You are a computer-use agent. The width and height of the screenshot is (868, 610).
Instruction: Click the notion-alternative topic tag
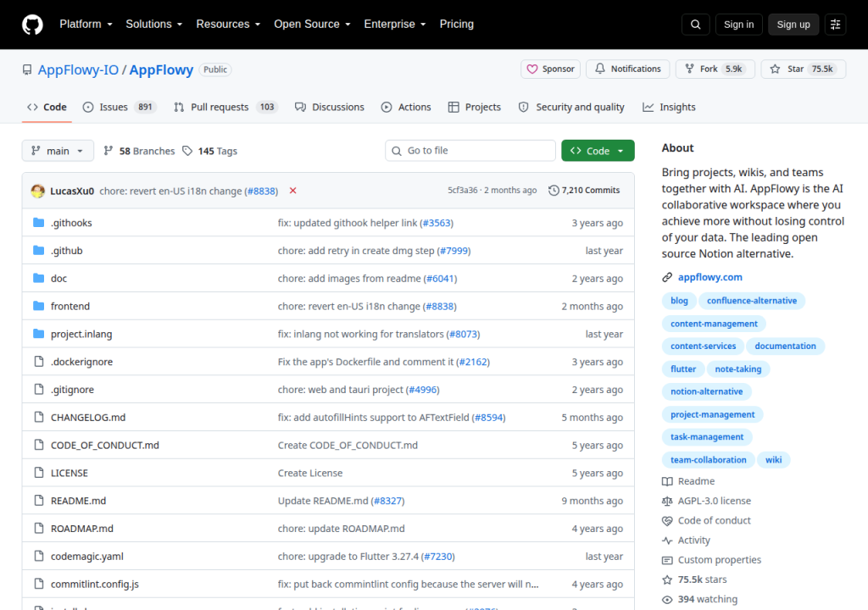pyautogui.click(x=706, y=391)
